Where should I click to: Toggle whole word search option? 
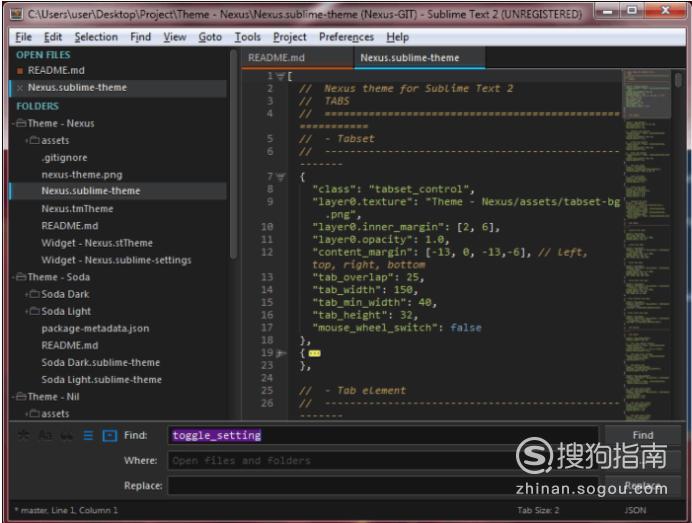[67, 436]
